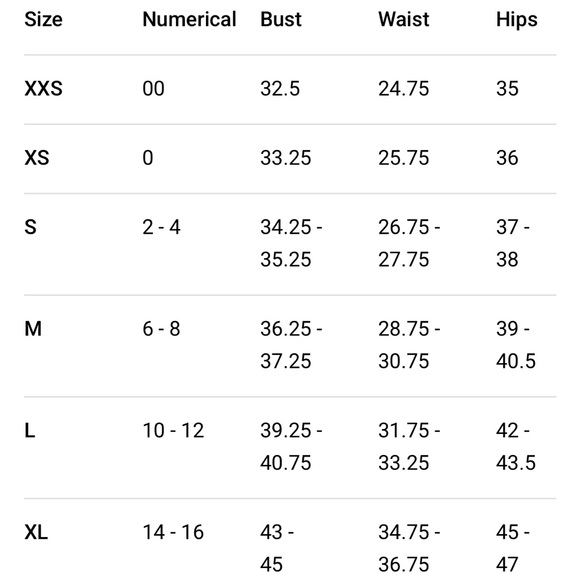
Task: Select the M size row label
Action: coord(33,329)
